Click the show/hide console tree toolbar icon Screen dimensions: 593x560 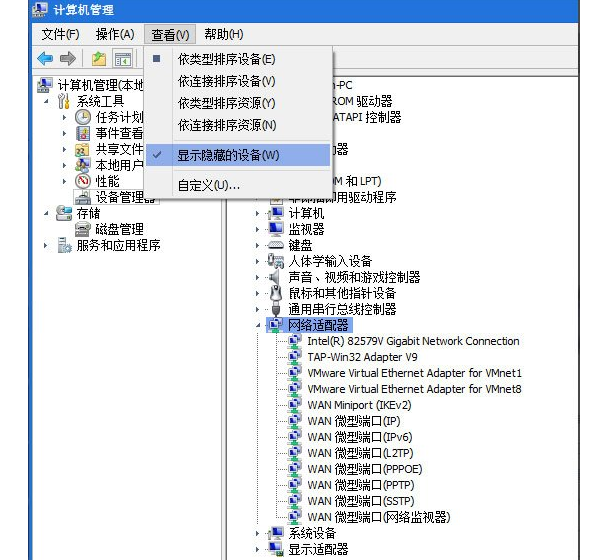click(123, 59)
